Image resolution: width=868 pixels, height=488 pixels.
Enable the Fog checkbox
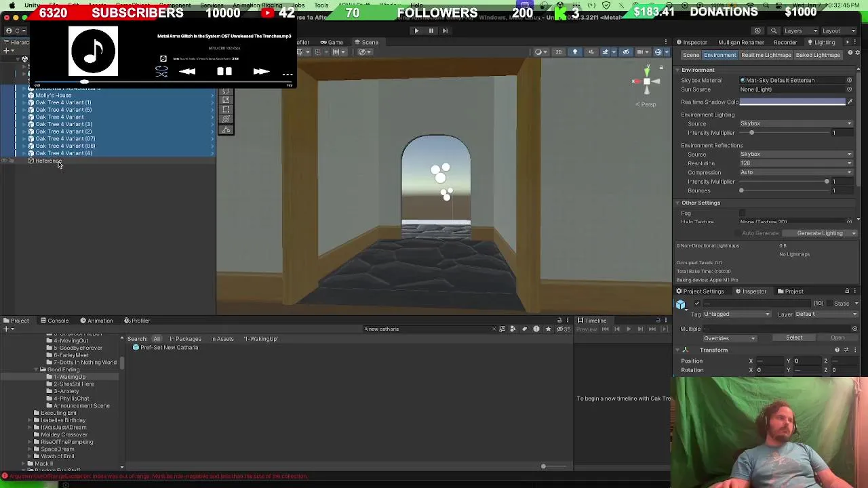click(x=743, y=213)
